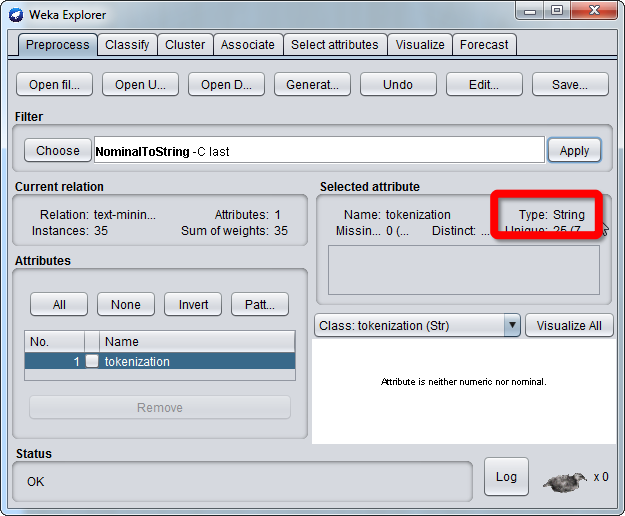Click the Relation: text-minin... label

coord(98,214)
